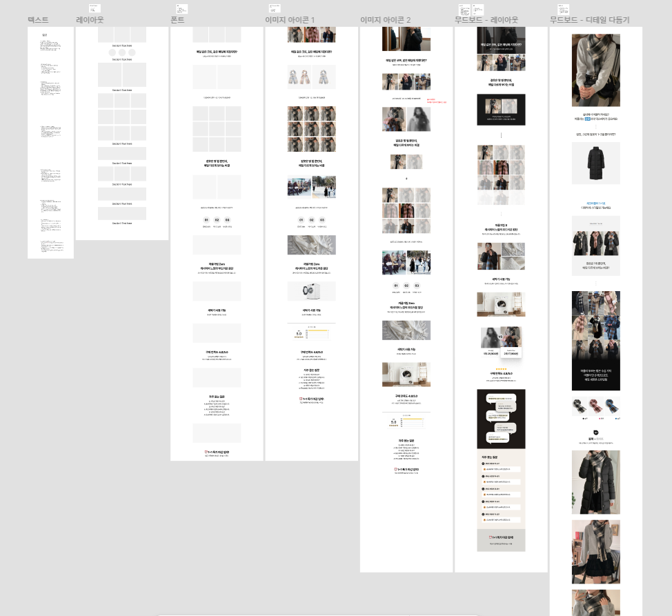Select the black card with scarf photos in 무드보드 - 레이아웃
Image resolution: width=672 pixels, height=616 pixels.
(501, 110)
